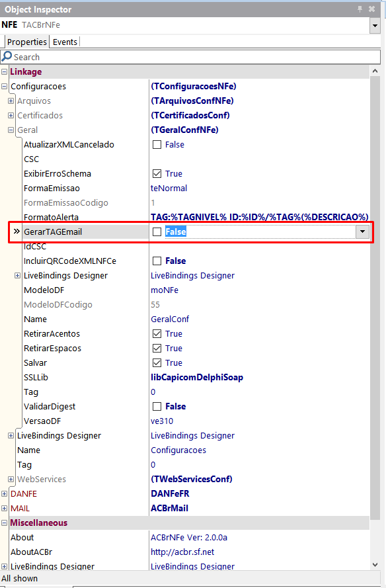
Task: Uncheck the RetirarAcentos checkbox
Action: pos(157,334)
